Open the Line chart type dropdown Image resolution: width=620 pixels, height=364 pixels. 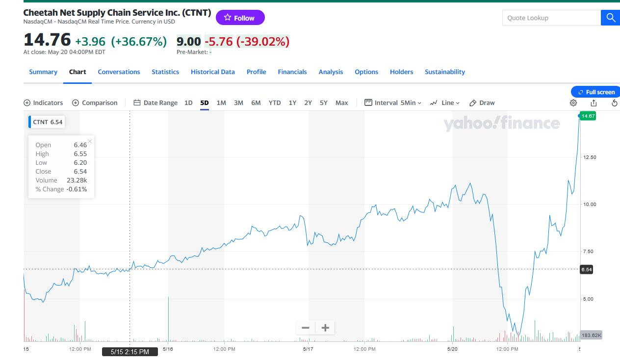(445, 103)
